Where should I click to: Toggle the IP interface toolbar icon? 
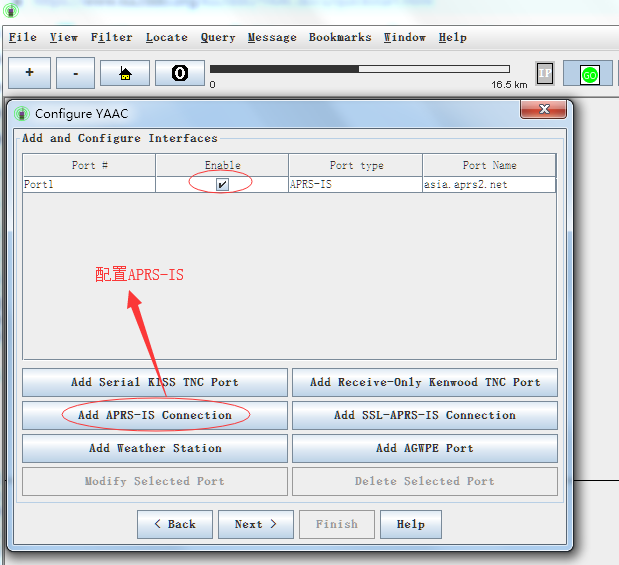pos(545,73)
